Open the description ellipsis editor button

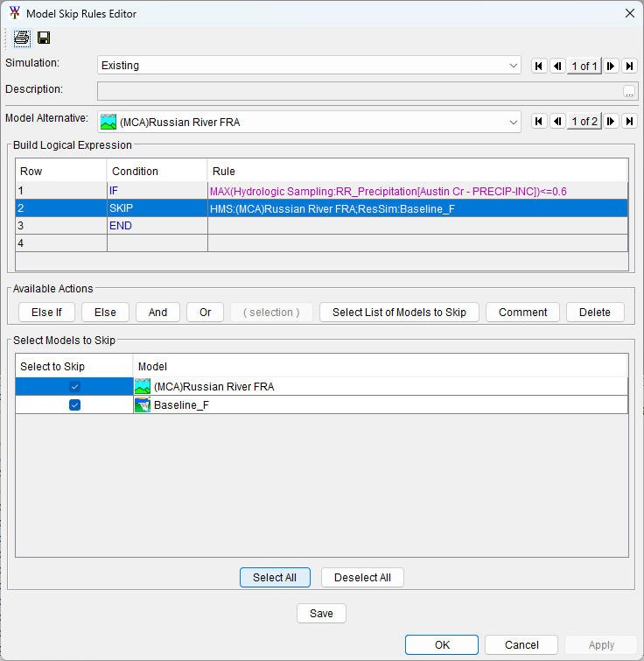pyautogui.click(x=629, y=91)
